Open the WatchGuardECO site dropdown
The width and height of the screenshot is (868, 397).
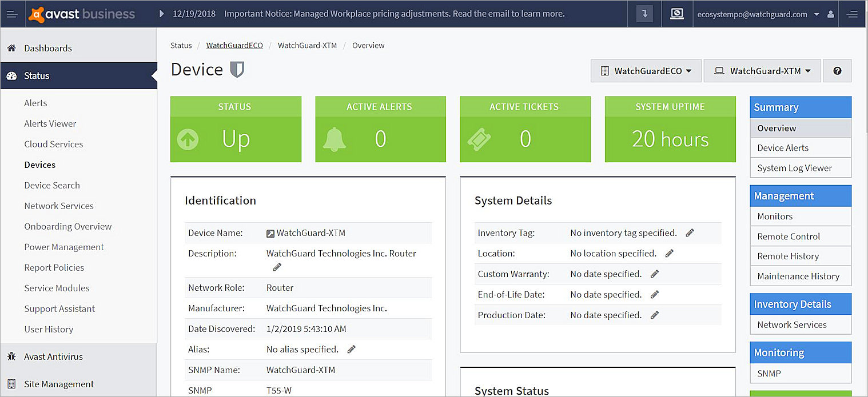[x=646, y=70]
